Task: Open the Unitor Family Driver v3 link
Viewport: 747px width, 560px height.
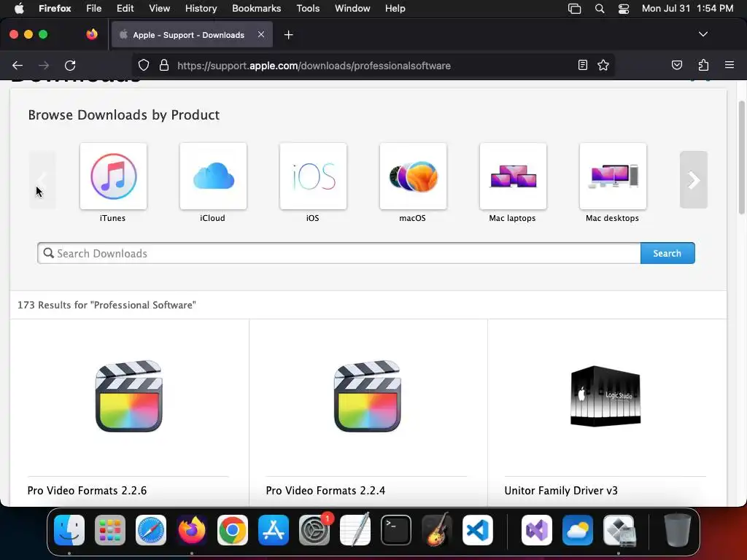Action: click(561, 491)
